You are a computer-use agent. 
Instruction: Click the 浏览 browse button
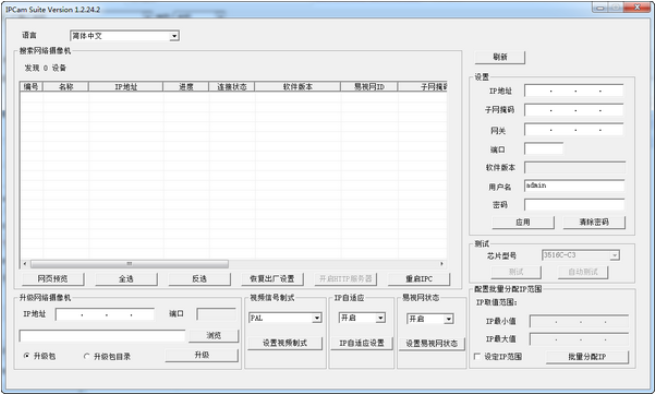click(x=213, y=336)
